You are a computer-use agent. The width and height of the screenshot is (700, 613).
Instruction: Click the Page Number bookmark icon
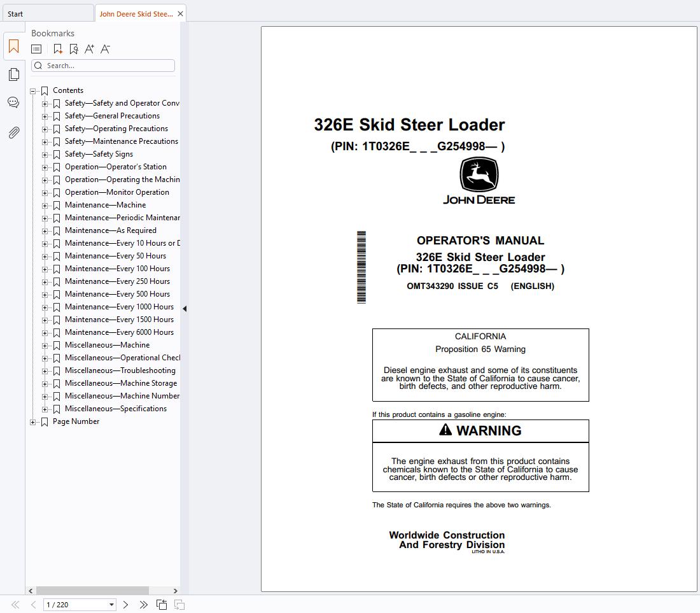click(45, 423)
